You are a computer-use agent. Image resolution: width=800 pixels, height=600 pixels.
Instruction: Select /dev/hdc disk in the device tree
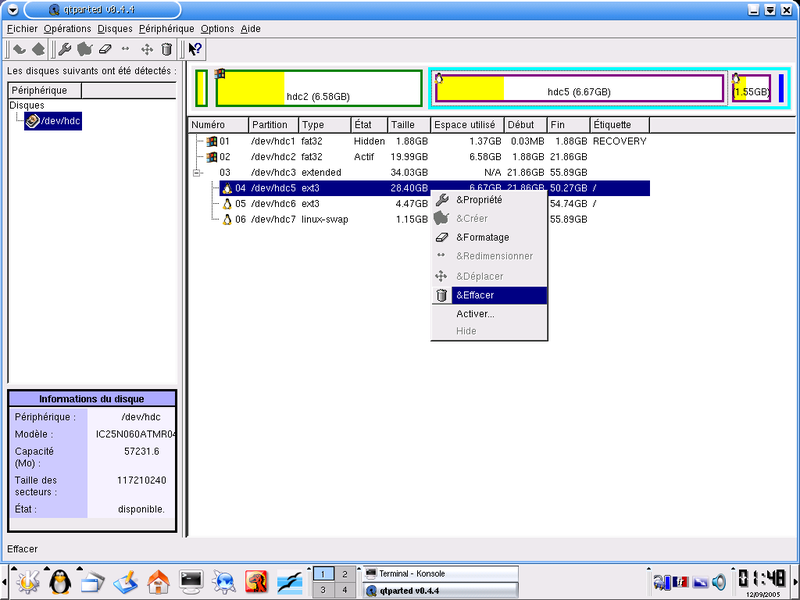(x=53, y=121)
